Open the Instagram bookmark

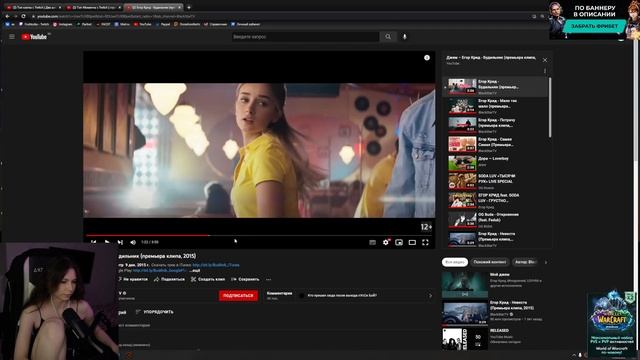pos(62,24)
